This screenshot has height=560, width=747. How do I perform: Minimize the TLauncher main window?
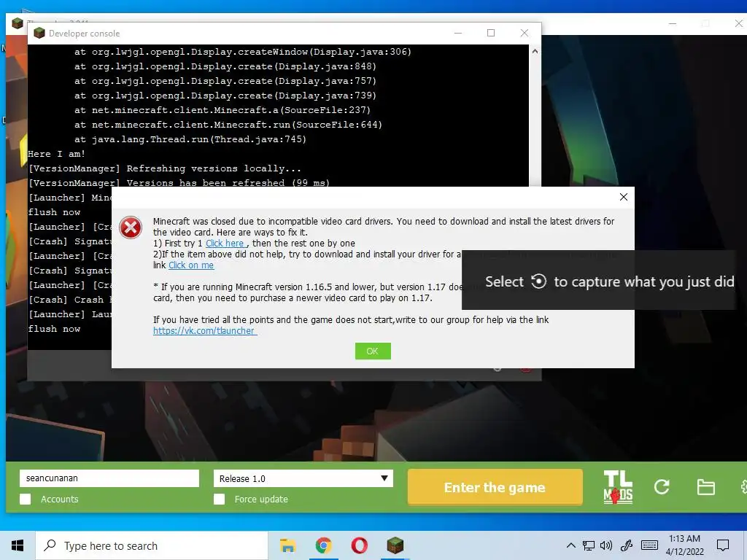pos(672,23)
